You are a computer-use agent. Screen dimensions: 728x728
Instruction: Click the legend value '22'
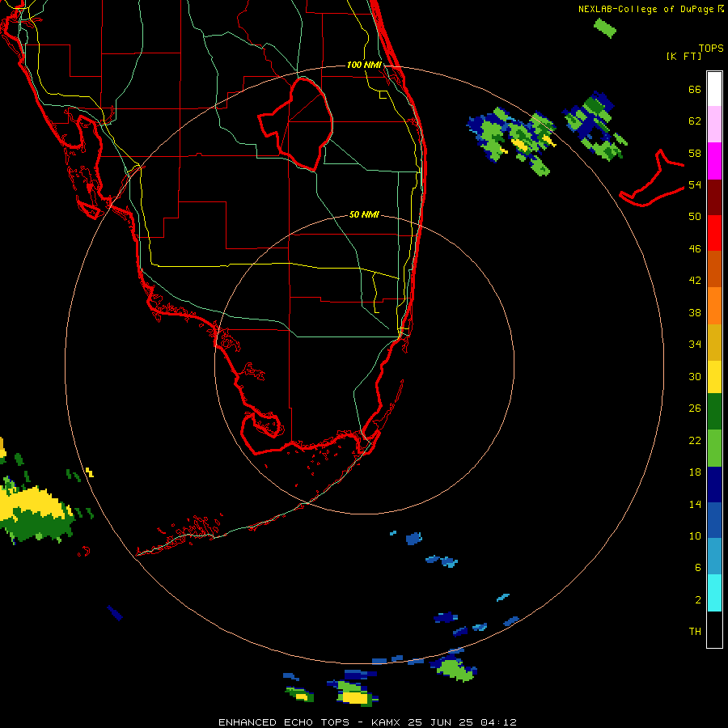[x=695, y=440]
